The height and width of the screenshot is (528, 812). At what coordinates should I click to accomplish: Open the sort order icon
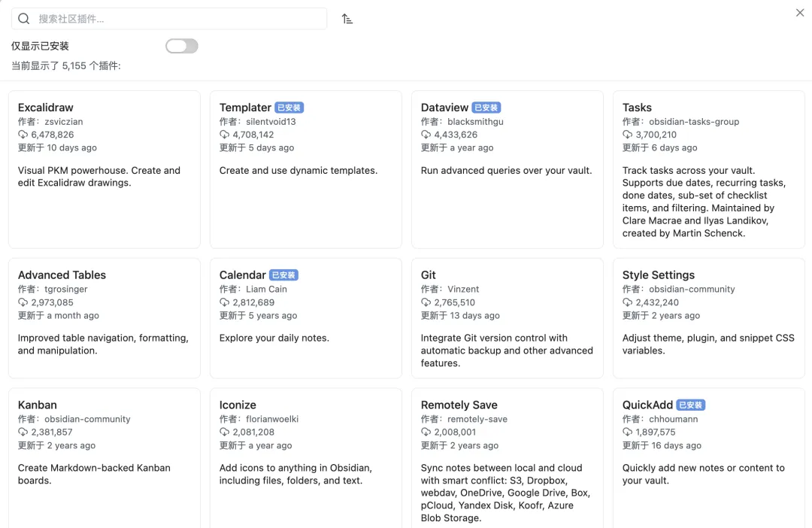[347, 19]
